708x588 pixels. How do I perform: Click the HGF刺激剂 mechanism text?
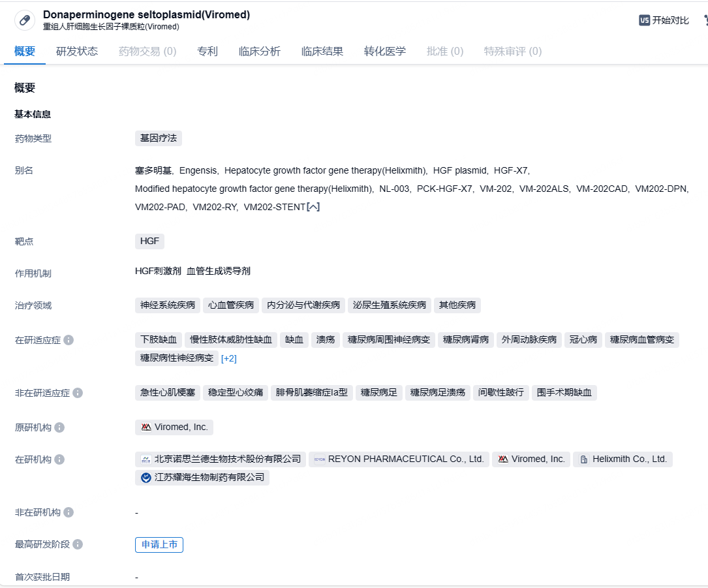(x=158, y=271)
